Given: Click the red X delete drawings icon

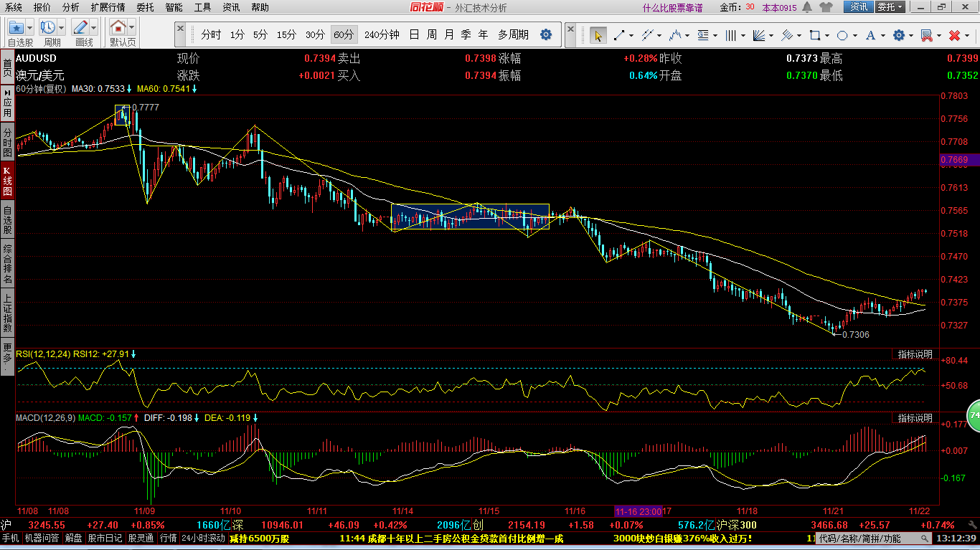Looking at the screenshot, I should [x=954, y=35].
